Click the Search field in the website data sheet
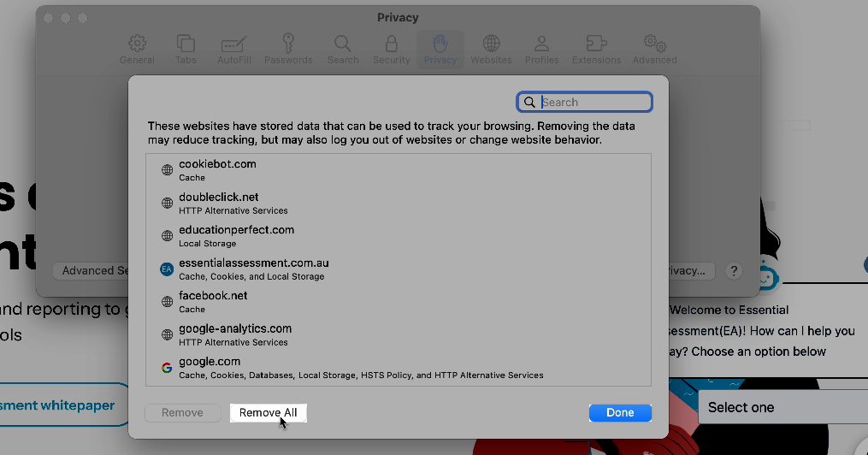Viewport: 868px width, 455px height. pos(585,102)
